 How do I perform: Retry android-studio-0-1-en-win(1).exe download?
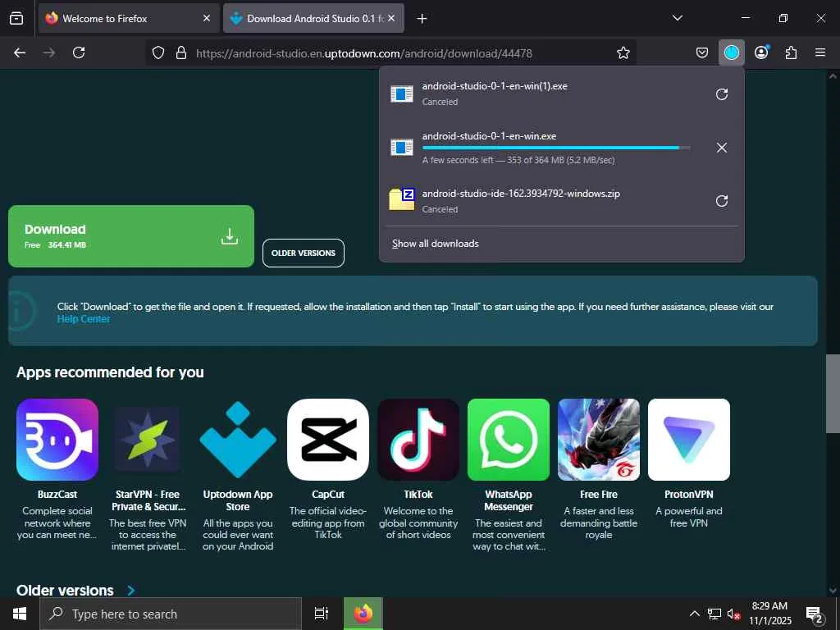point(722,94)
